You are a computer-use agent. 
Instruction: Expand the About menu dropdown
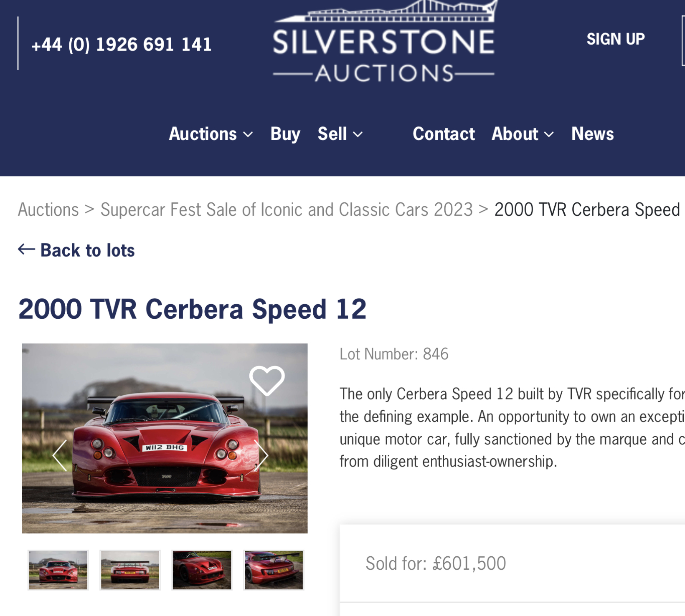coord(523,134)
